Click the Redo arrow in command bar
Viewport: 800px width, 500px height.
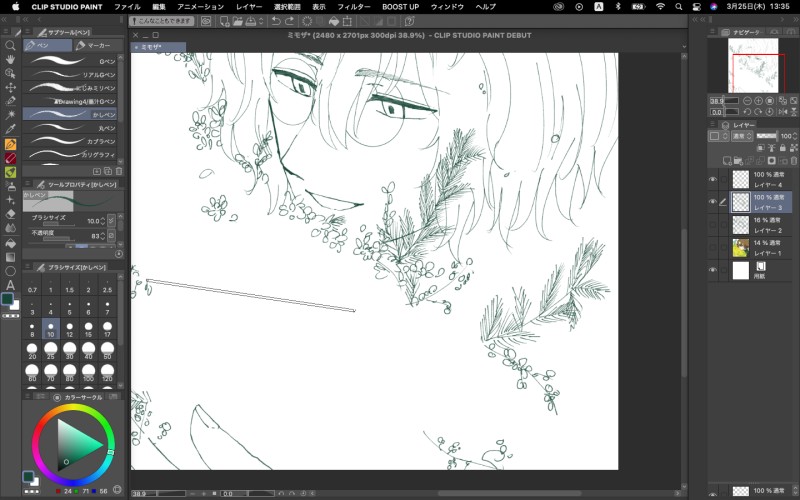coord(289,21)
